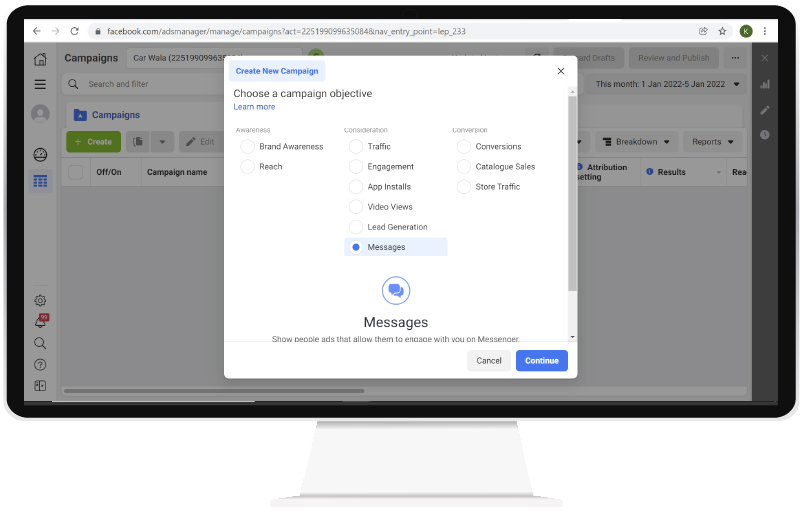Open the search magnifier in sidebar
The height and width of the screenshot is (513, 802).
(x=40, y=343)
